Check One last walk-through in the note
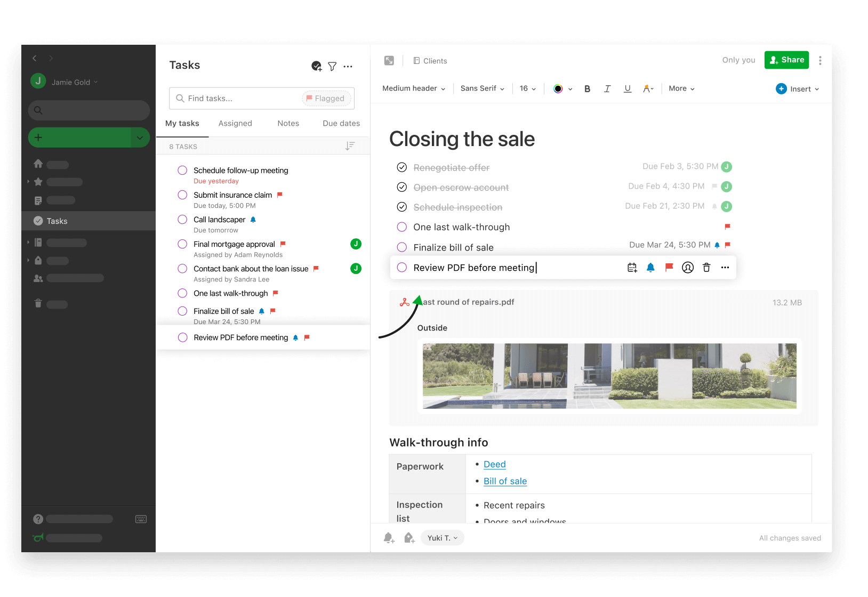Screen dimensions: 868x597 (x=402, y=227)
